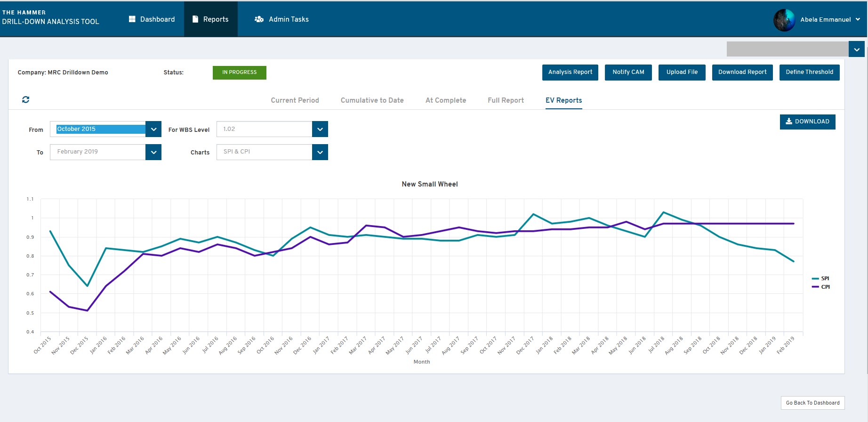Viewport: 868px width, 422px height.
Task: Open the Admin Tasks menu item
Action: (281, 19)
